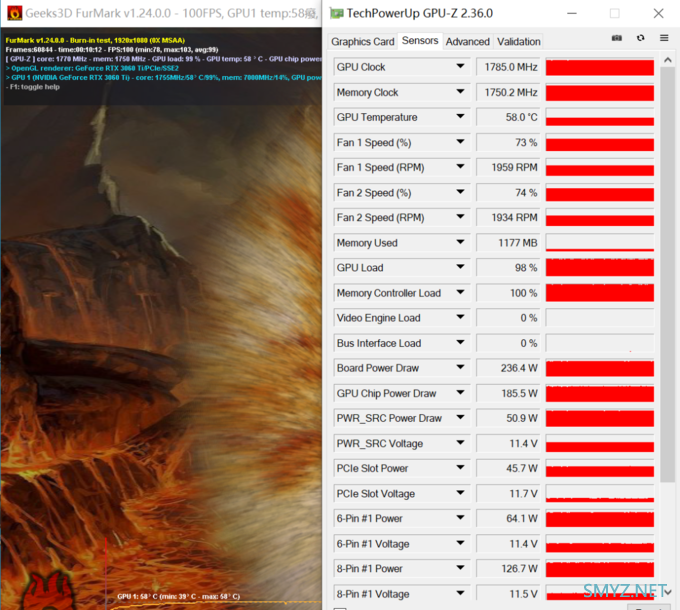Click the GPU-Z screenshot camera icon
The height and width of the screenshot is (610, 680).
[x=617, y=38]
